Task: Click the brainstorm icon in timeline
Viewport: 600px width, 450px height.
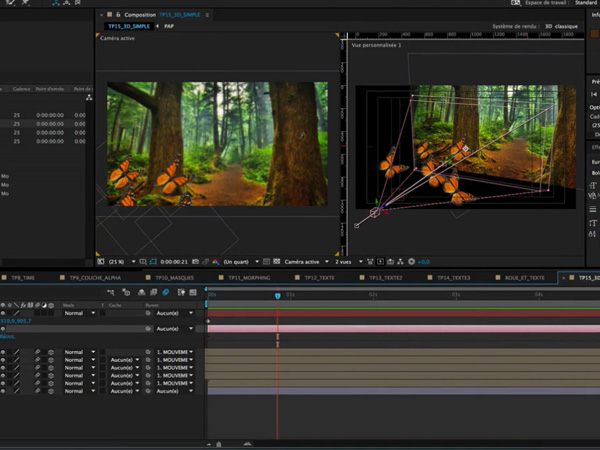Action: tap(181, 292)
